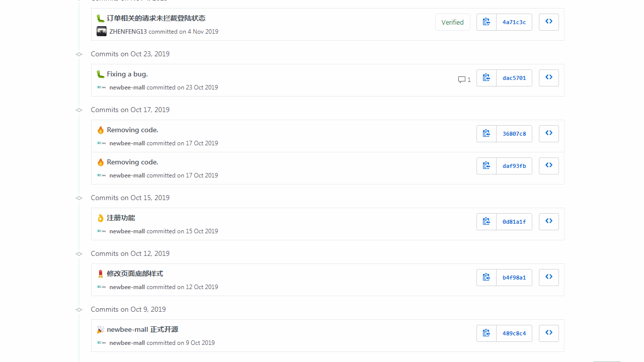644x362 pixels.
Task: Open the comment count on Fixing a bug commit
Action: coord(464,80)
